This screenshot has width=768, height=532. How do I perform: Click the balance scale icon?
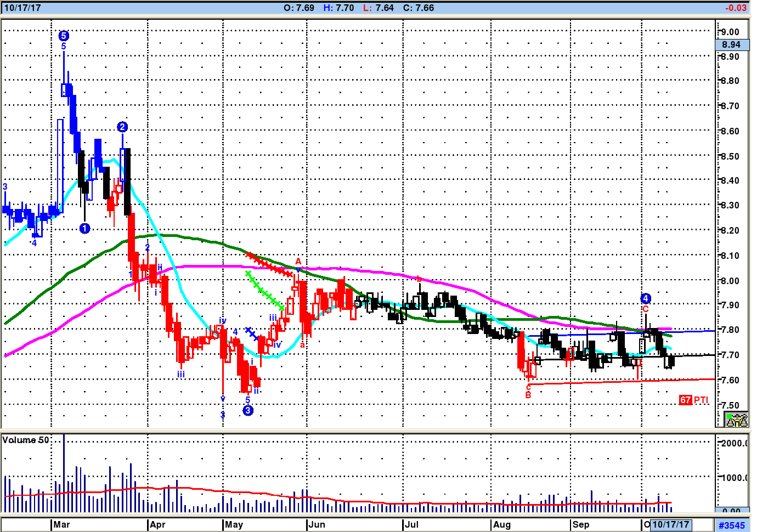pos(736,420)
